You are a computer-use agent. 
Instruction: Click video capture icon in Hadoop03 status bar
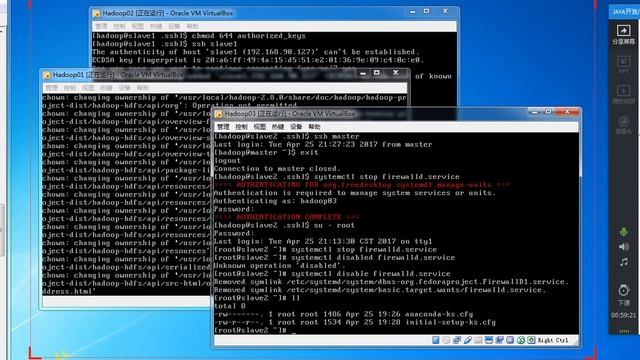500,340
